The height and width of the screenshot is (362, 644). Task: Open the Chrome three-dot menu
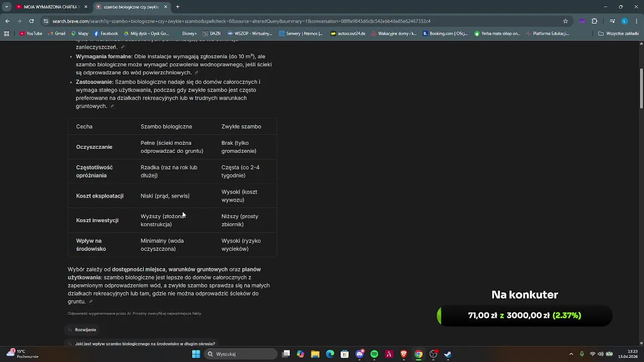636,21
